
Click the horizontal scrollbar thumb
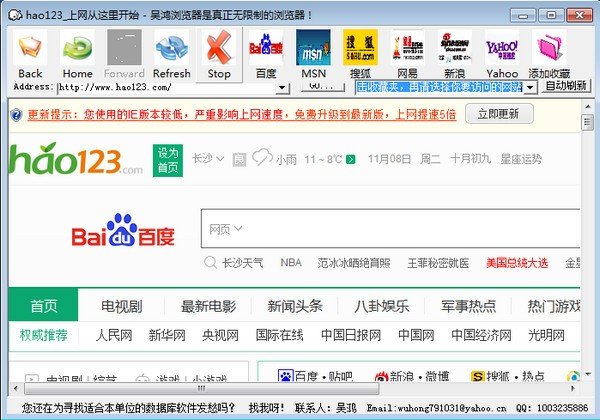click(x=202, y=388)
